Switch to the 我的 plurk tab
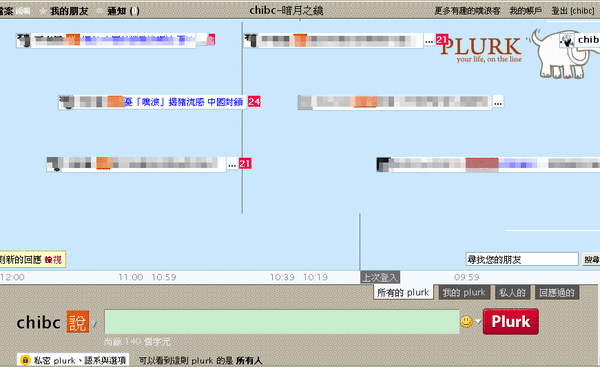The image size is (600, 367). (464, 292)
